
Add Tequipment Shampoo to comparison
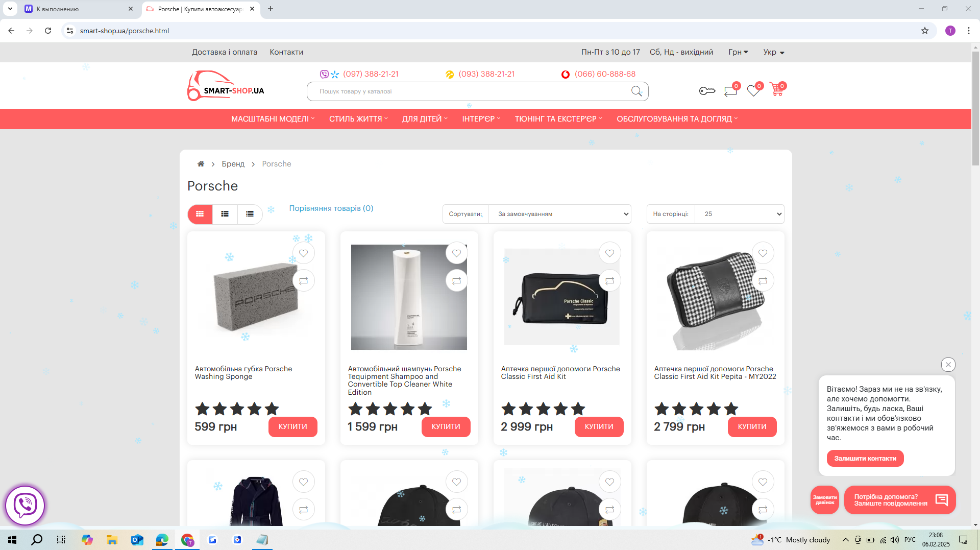(x=457, y=281)
